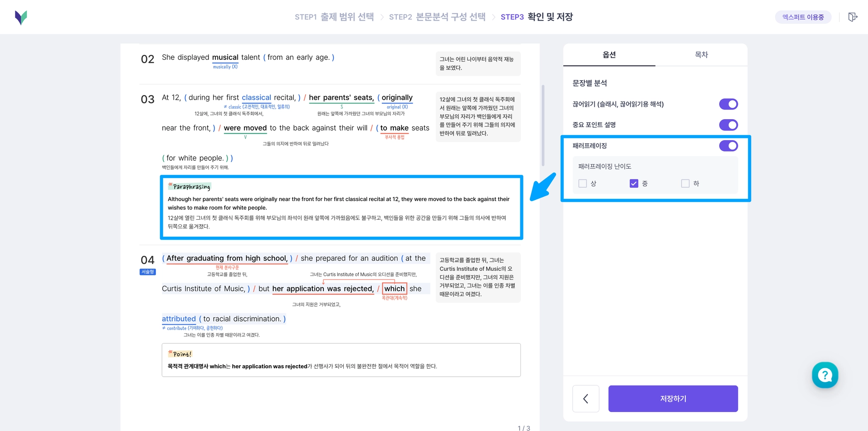The image size is (868, 431).
Task: Click the word 'musical' in sentence 02
Action: point(225,57)
